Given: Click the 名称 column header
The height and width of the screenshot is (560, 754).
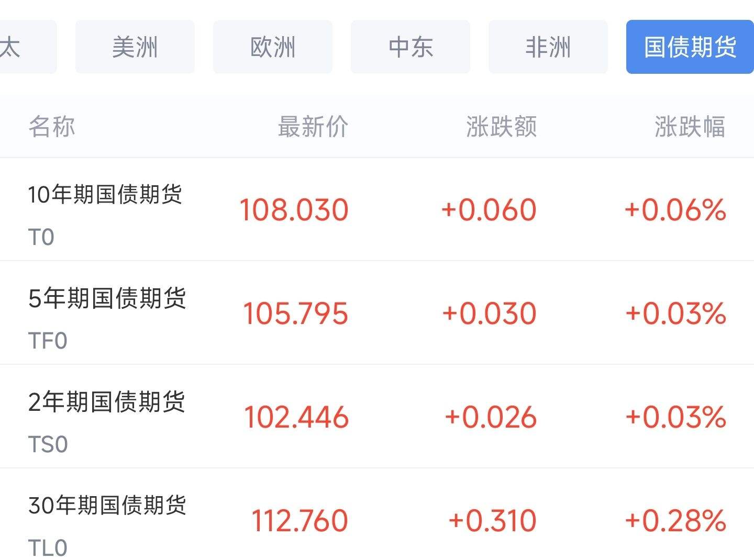Looking at the screenshot, I should point(51,127).
